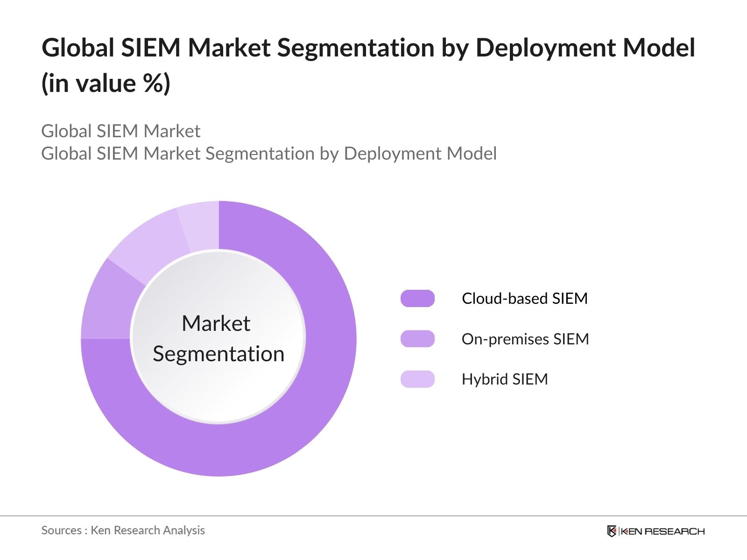Click the word Market in the donut center
The height and width of the screenshot is (560, 747).
click(216, 323)
